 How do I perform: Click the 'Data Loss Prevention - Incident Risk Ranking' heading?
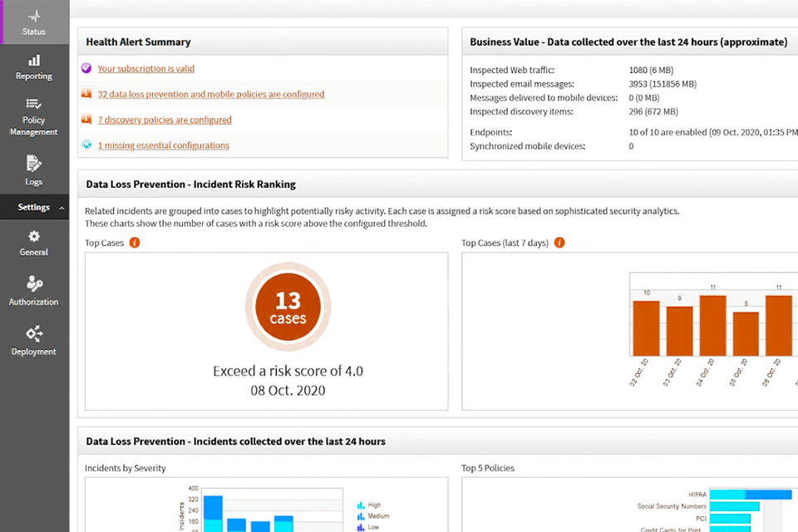(191, 185)
